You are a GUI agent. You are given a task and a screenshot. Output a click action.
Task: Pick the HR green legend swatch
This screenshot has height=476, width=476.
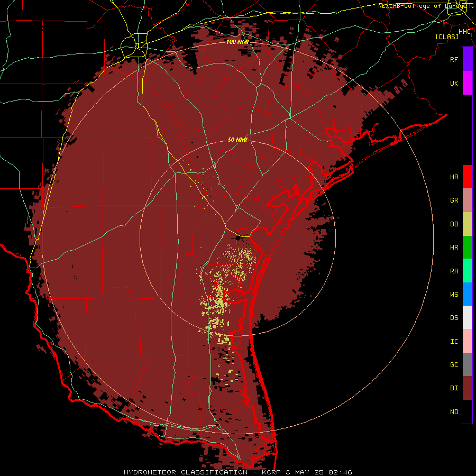pos(467,248)
